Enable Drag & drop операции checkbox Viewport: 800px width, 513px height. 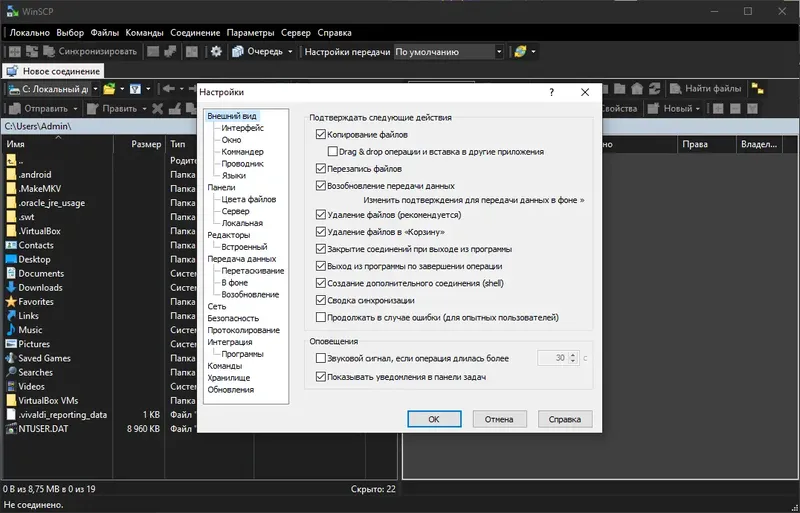coord(333,152)
